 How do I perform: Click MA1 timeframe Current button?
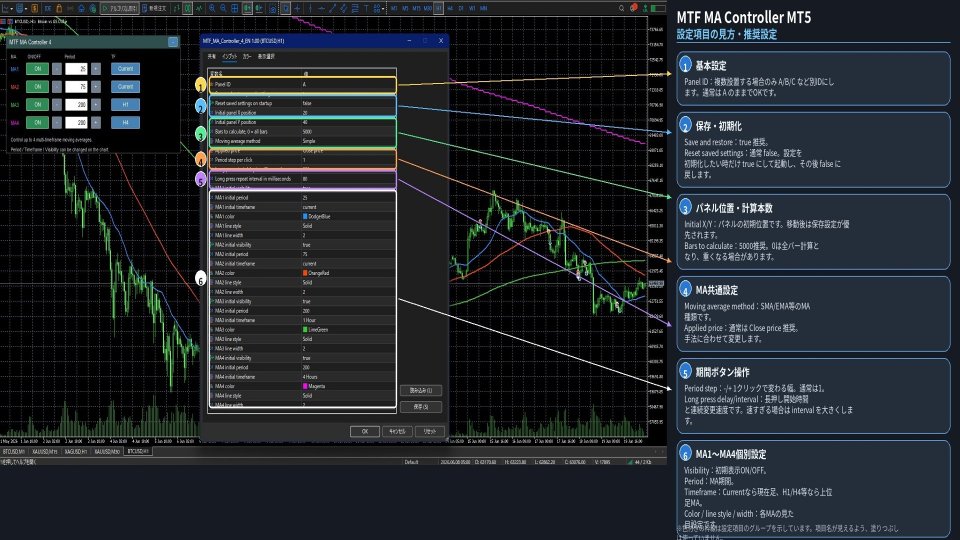click(x=126, y=69)
